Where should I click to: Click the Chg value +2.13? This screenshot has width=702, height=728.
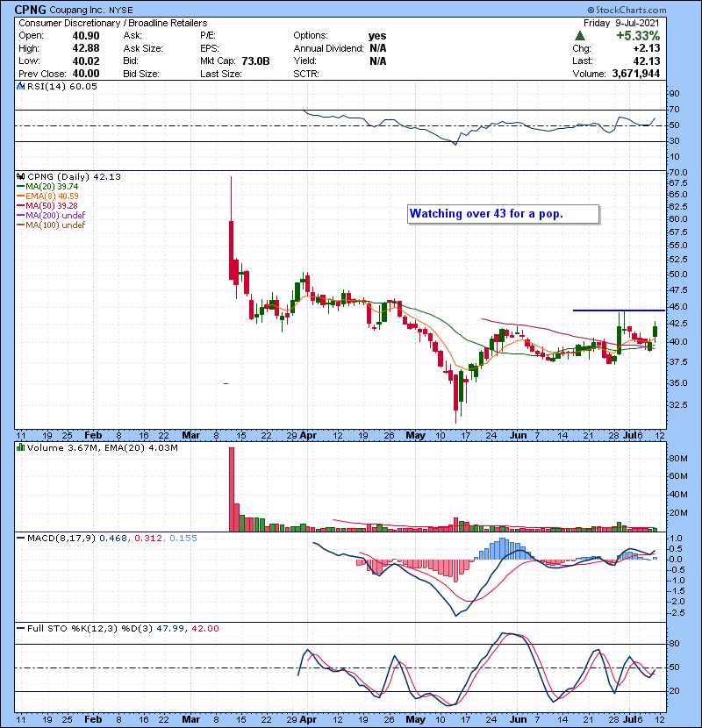646,48
